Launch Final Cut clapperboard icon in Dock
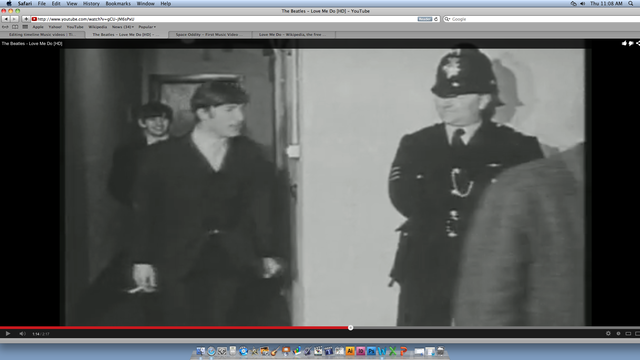This screenshot has width=640, height=360. pos(318,351)
